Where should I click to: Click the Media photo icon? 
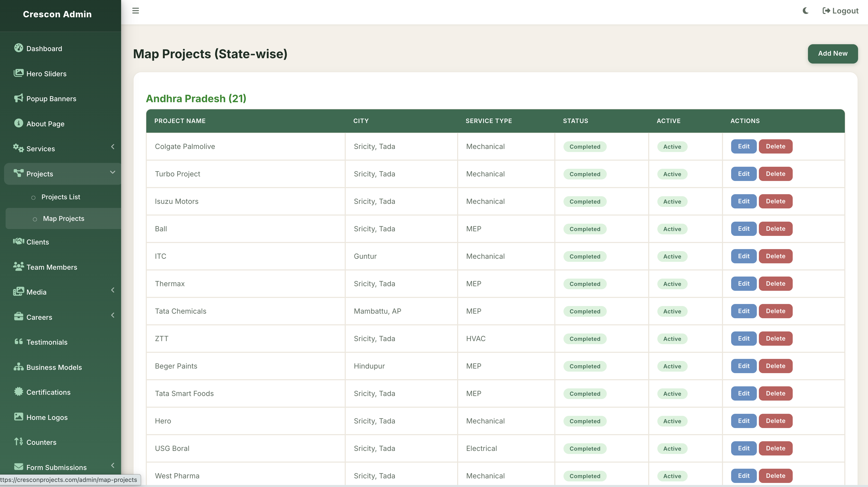tap(19, 292)
